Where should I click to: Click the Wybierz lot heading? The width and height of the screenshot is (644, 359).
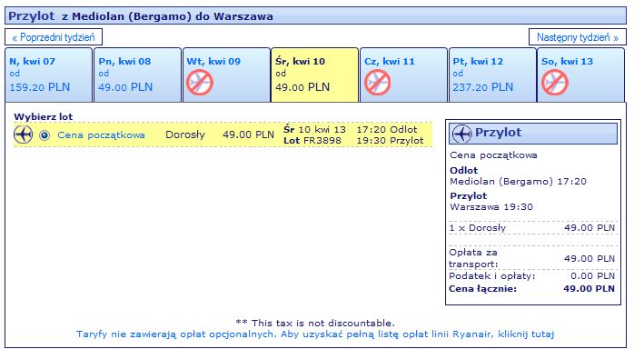(43, 116)
